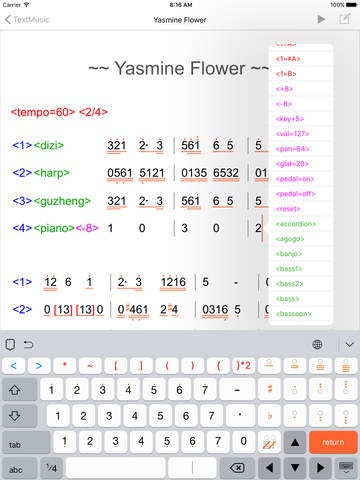Tap the )*2 repeat key
This screenshot has height=480, width=360.
click(x=244, y=366)
